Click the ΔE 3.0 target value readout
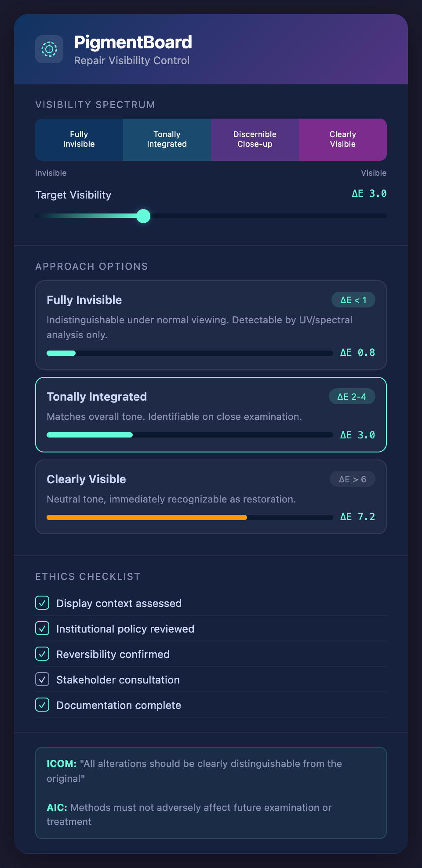The height and width of the screenshot is (868, 422). tap(369, 194)
